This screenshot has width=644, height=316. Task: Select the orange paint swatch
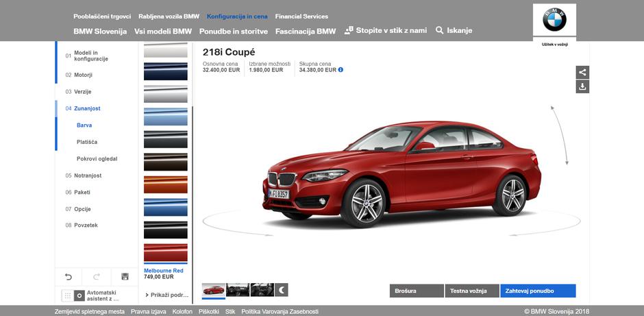pyautogui.click(x=166, y=184)
